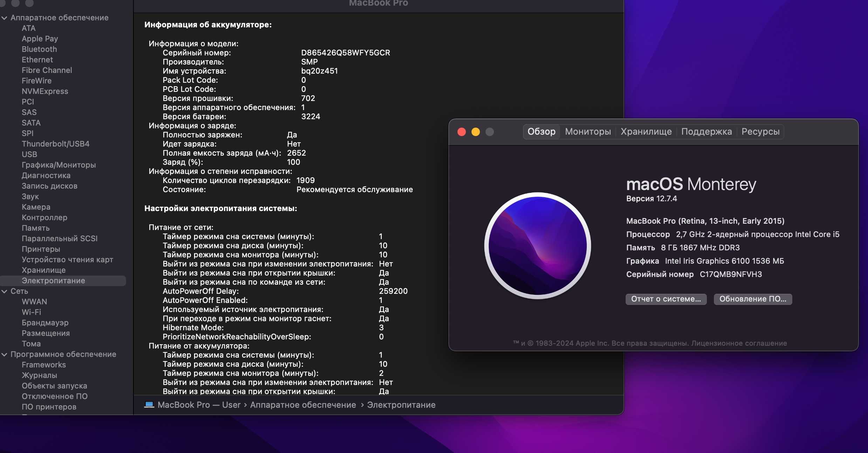Click Аппаратное обеспечение in the path bar

303,405
